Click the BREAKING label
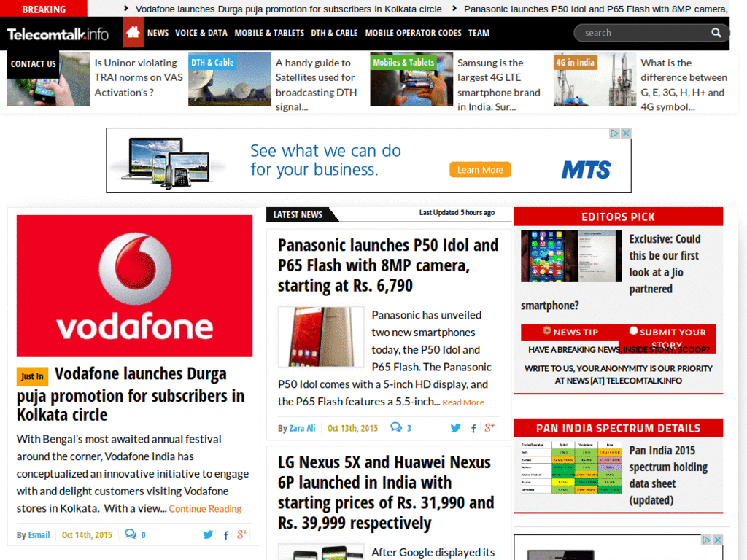747x560 pixels. coord(44,9)
